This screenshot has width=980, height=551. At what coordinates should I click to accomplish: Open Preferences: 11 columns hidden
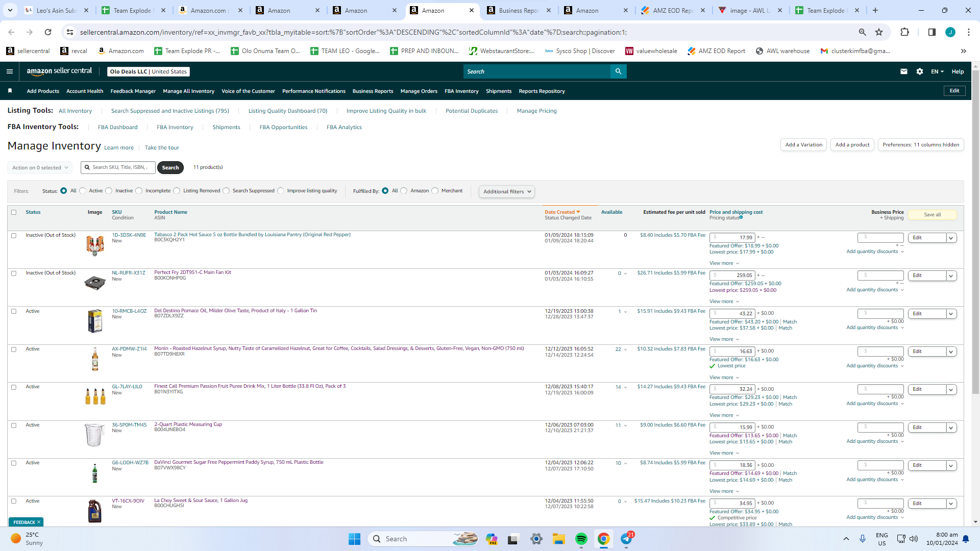(921, 145)
